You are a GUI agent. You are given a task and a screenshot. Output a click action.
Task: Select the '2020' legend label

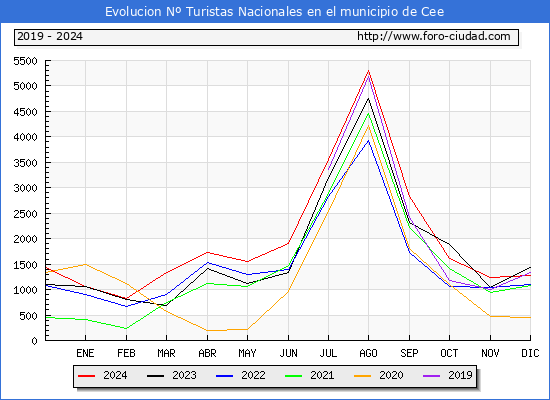tap(391, 375)
